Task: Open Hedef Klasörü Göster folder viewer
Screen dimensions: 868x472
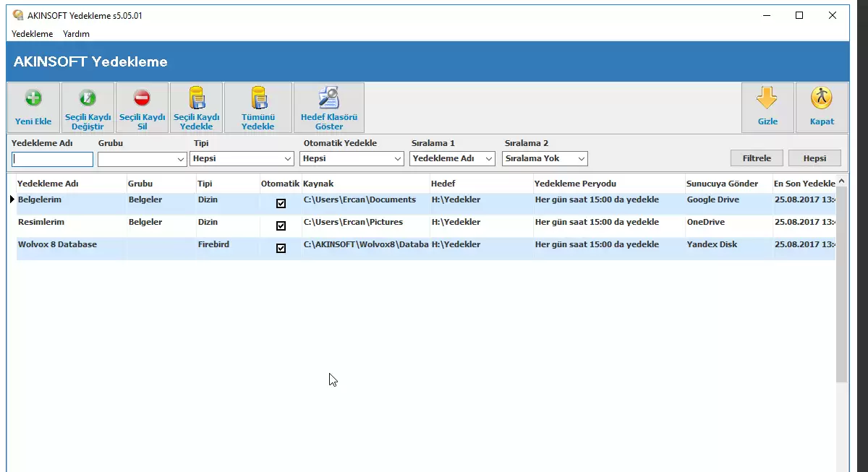Action: 329,99
